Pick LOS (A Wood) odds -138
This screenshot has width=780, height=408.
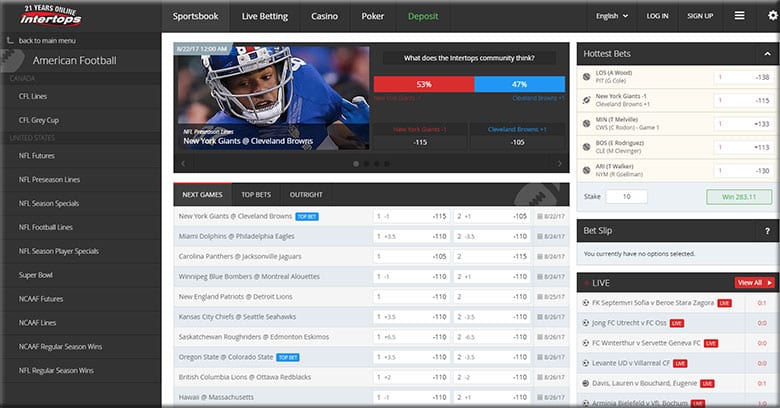click(743, 77)
